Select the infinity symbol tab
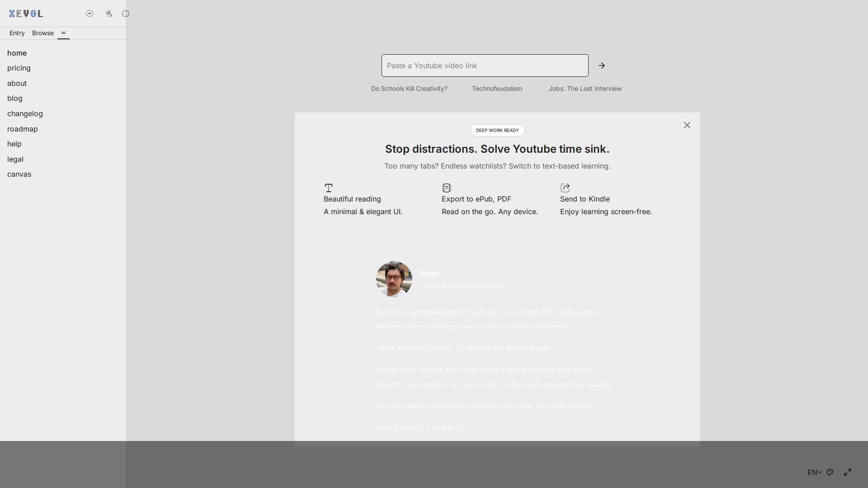The width and height of the screenshot is (868, 488). pos(63,33)
